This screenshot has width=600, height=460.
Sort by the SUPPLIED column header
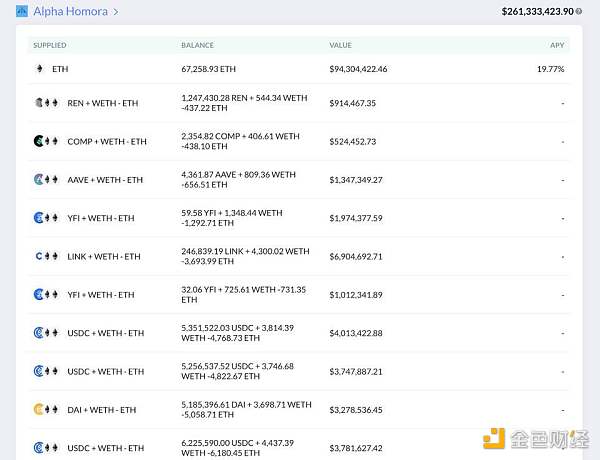(50, 46)
